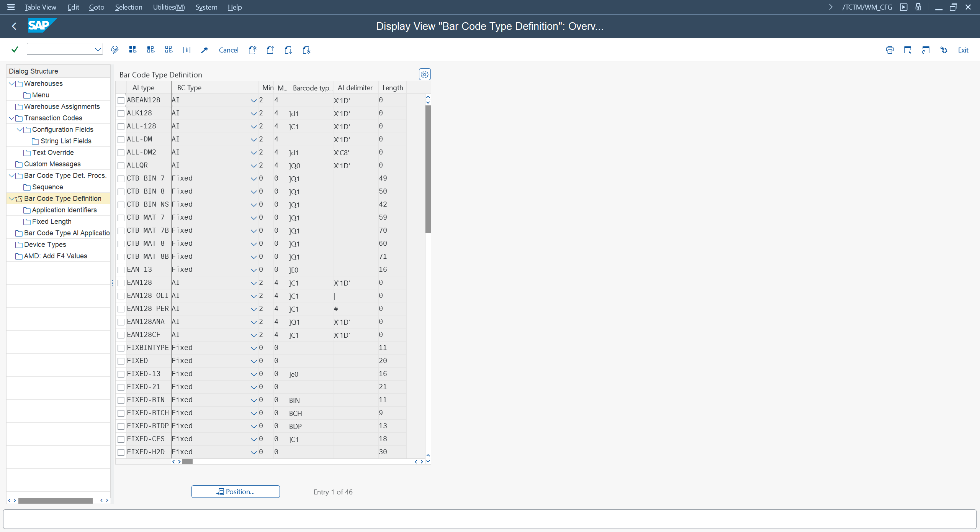980x532 pixels.
Task: Click the display/change toggle pencil icon
Action: point(115,50)
